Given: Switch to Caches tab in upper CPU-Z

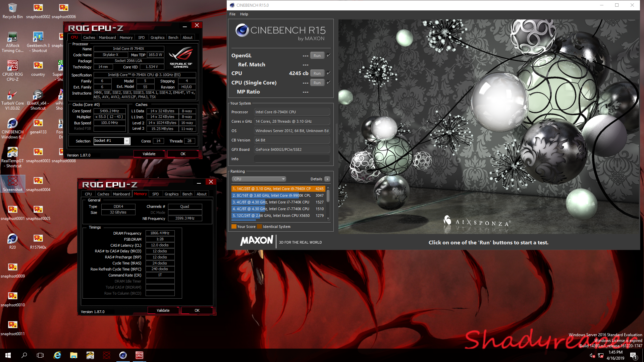Looking at the screenshot, I should click(x=89, y=38).
